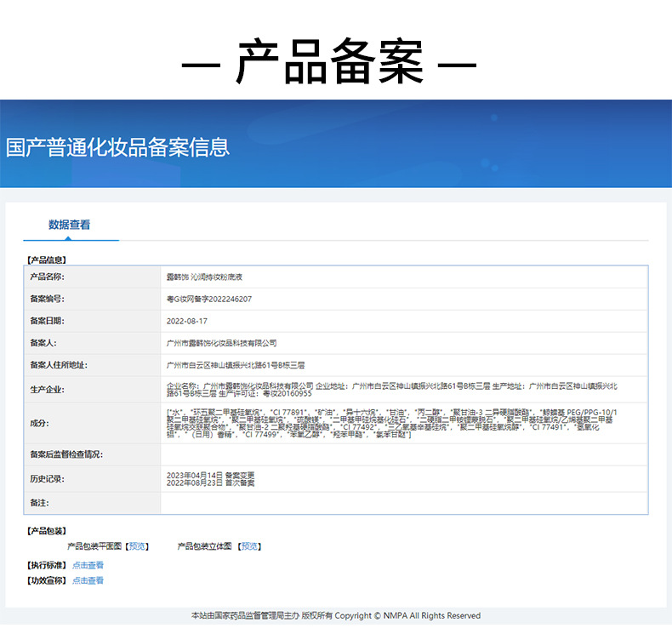Click the 产品名称 row label

coord(47,277)
